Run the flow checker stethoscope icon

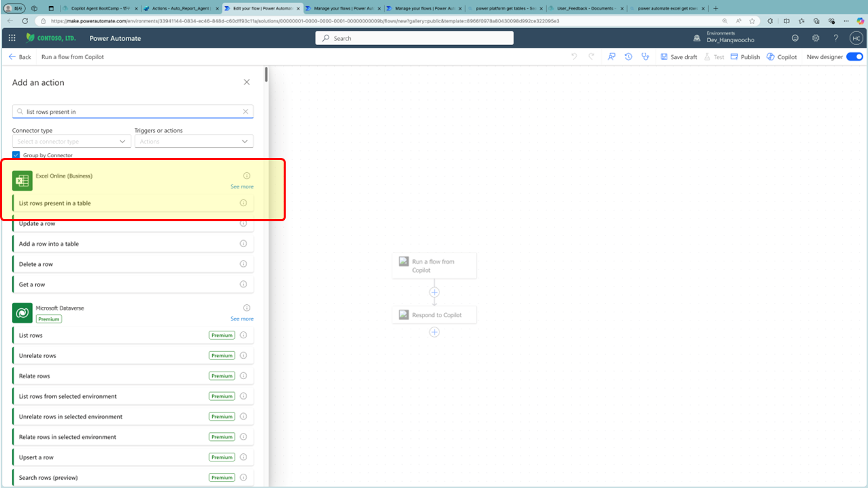(646, 56)
